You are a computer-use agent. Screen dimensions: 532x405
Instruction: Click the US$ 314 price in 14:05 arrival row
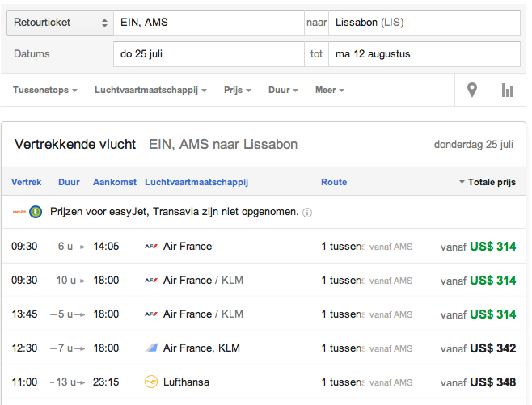pos(492,247)
